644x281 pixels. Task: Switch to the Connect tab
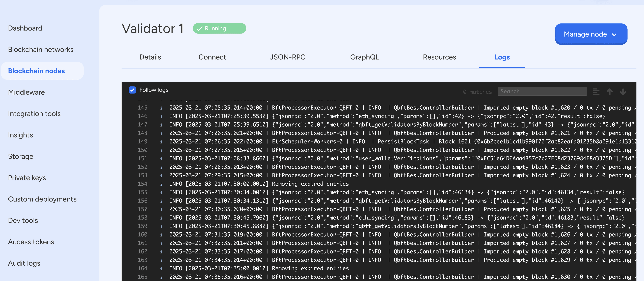(x=212, y=57)
